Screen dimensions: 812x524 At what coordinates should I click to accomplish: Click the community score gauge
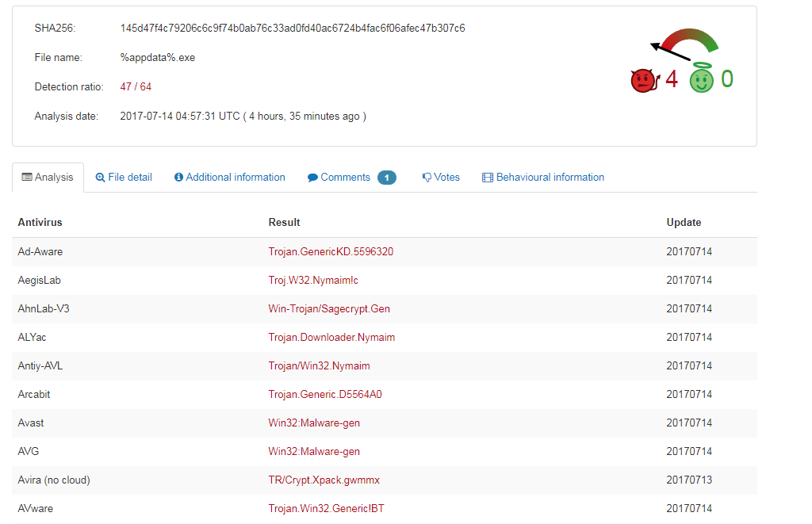pyautogui.click(x=684, y=44)
